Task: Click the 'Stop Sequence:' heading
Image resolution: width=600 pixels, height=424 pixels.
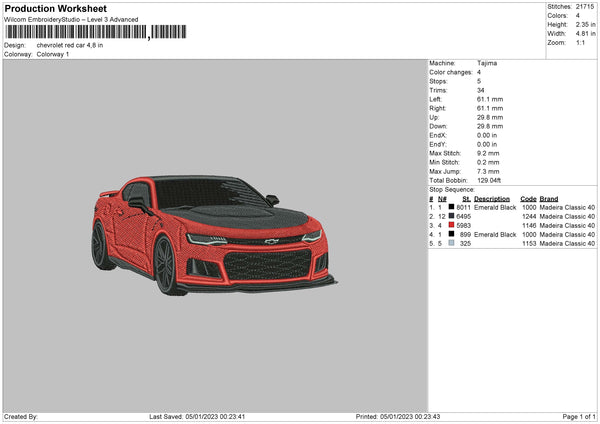Action: 452,189
